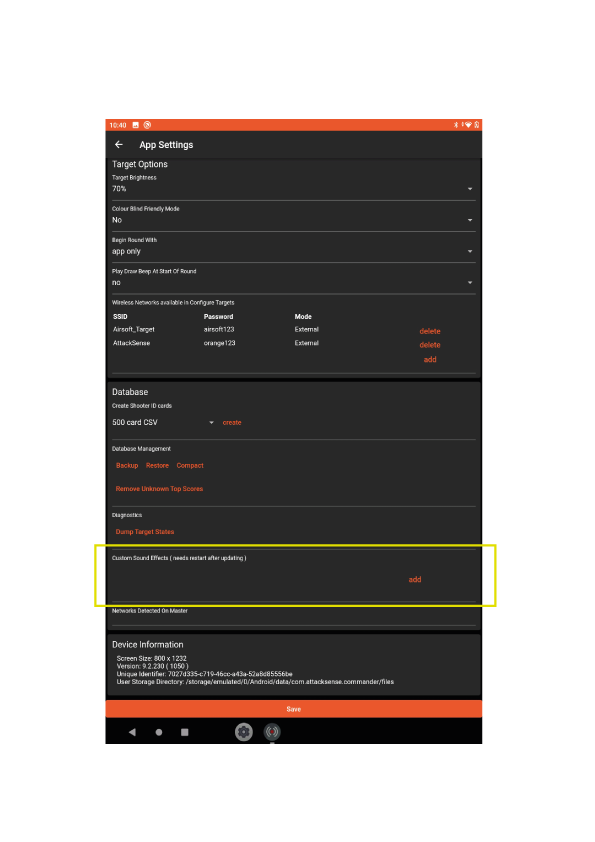This screenshot has height=842, width=595.
Task: Select the Database section heading
Action: click(x=130, y=392)
